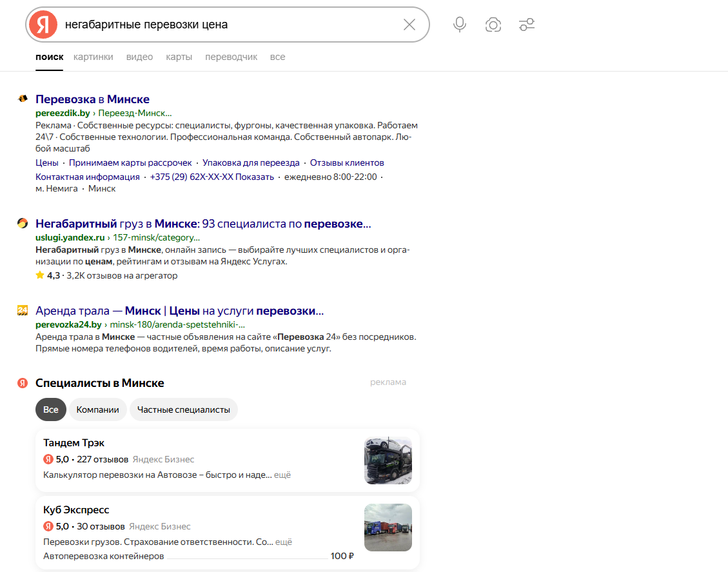
Task: Open image search via the camera icon
Action: [x=493, y=25]
